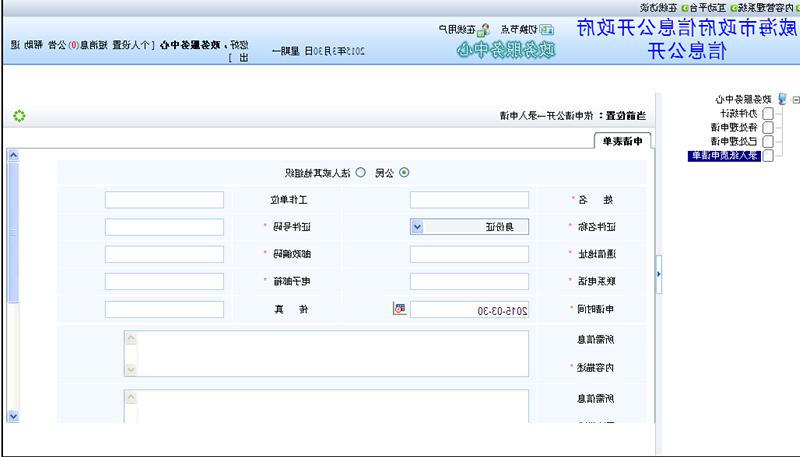The width and height of the screenshot is (800, 457).
Task: Select 录入纸质申请单 in the tree
Action: (x=724, y=156)
